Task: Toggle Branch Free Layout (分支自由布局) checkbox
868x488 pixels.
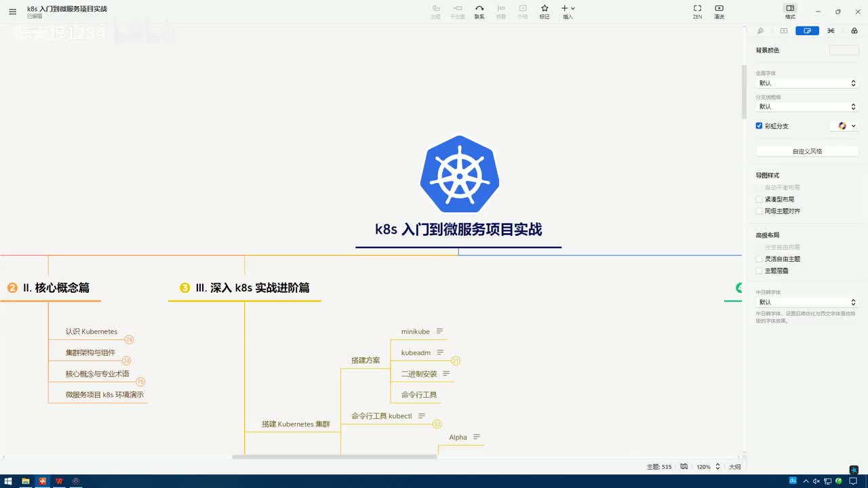Action: [759, 247]
